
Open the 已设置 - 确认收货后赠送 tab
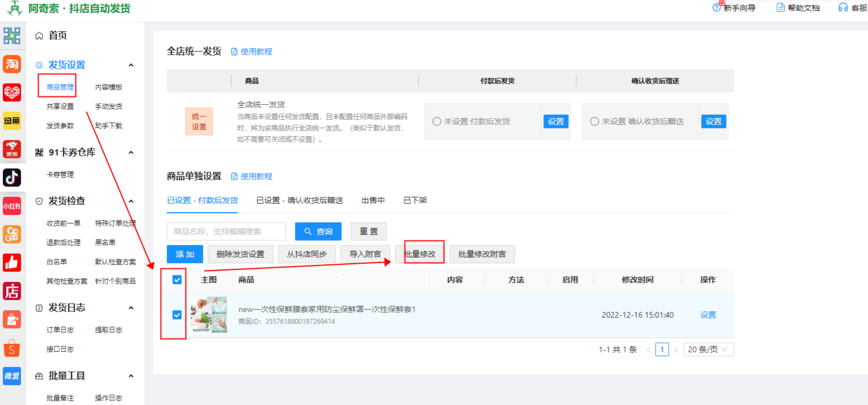point(300,200)
